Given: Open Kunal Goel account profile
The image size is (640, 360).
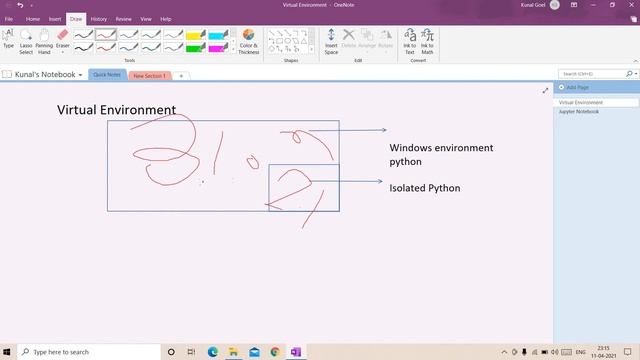Looking at the screenshot, I should (x=539, y=5).
